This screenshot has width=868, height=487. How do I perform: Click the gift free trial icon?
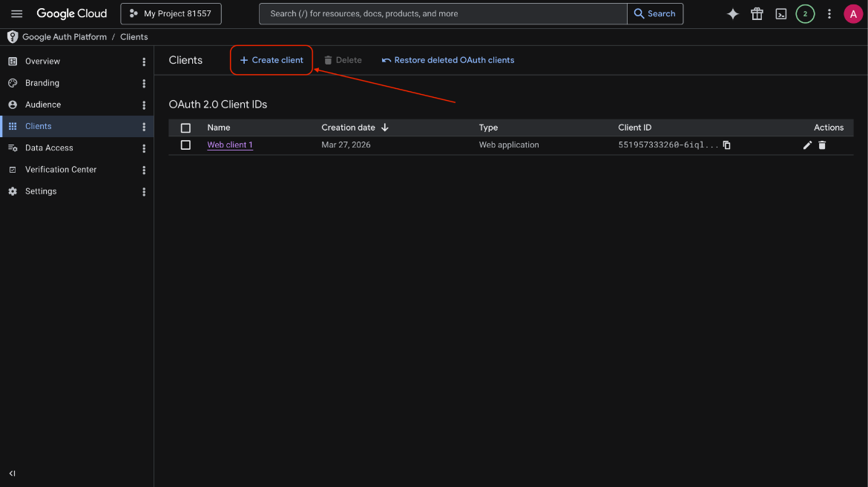pos(757,14)
